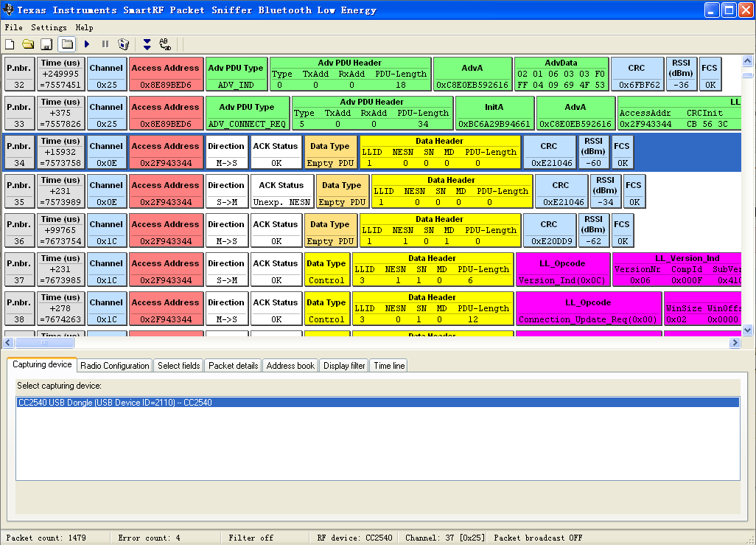Click the AdvA cell of packet 32
The height and width of the screenshot is (545, 756).
(472, 74)
